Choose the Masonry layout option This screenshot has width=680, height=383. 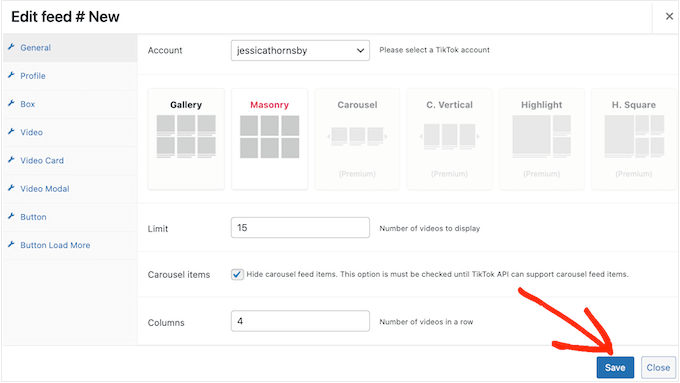click(x=269, y=139)
